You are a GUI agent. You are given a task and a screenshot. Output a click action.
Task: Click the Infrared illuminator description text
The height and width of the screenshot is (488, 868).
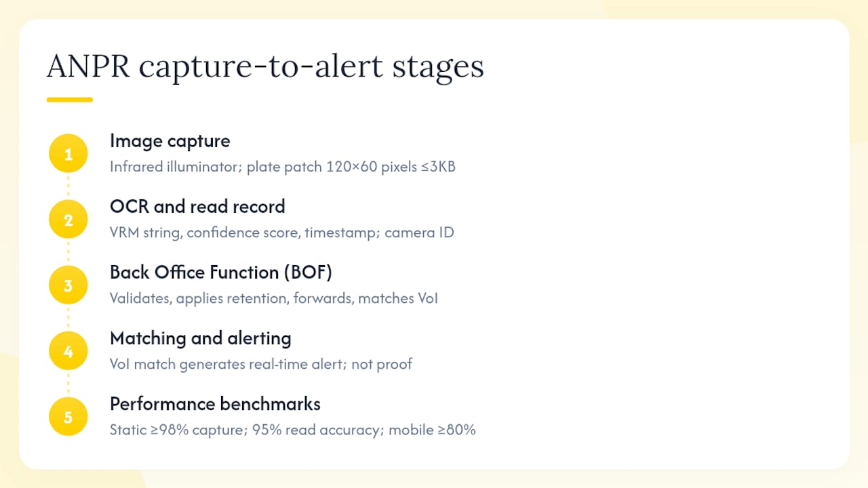(283, 167)
